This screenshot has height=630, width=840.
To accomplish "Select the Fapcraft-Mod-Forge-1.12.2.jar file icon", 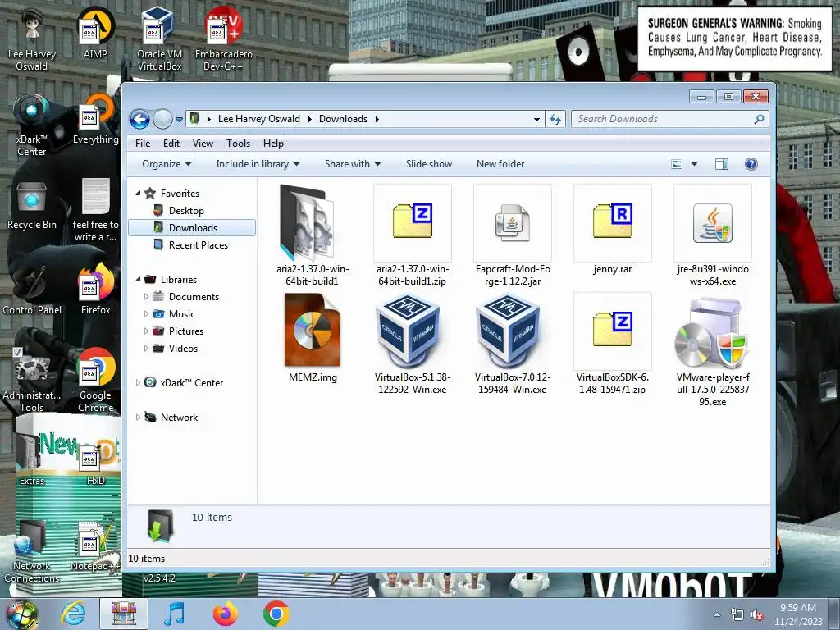I will (x=512, y=223).
